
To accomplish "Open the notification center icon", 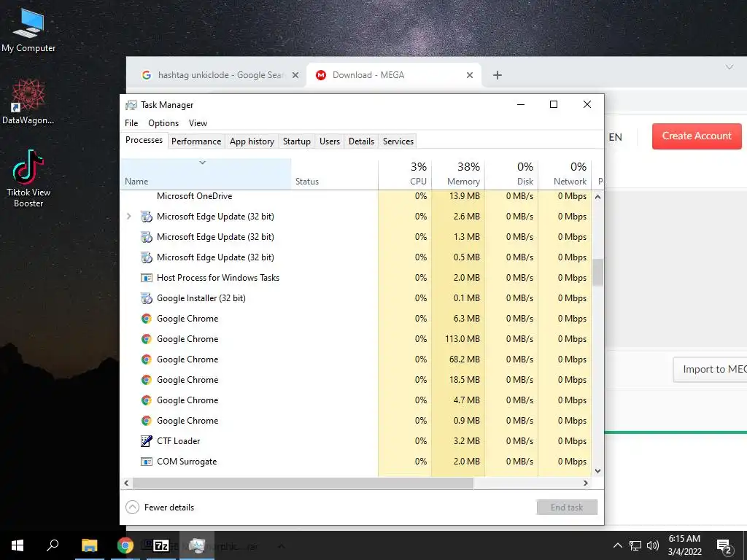I will tap(724, 546).
